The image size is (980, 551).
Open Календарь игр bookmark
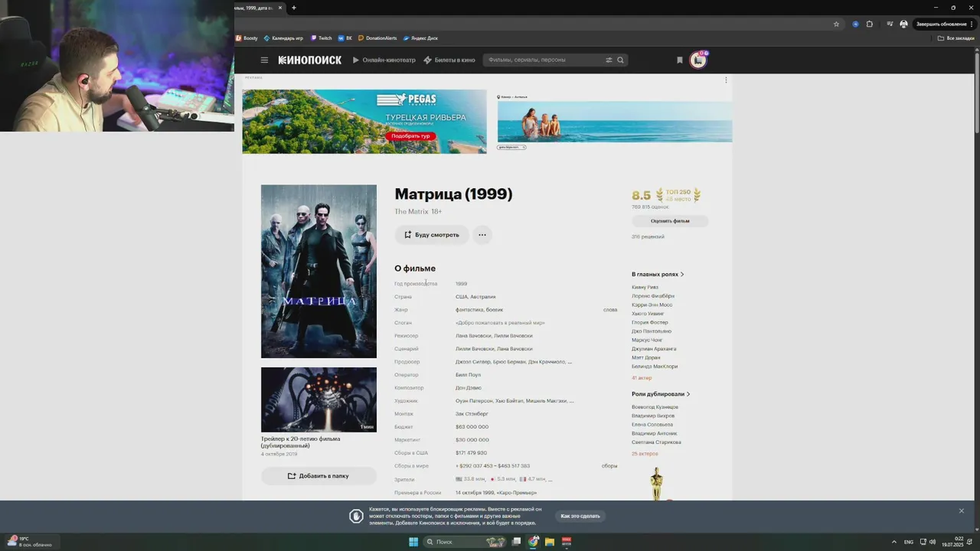[283, 37]
